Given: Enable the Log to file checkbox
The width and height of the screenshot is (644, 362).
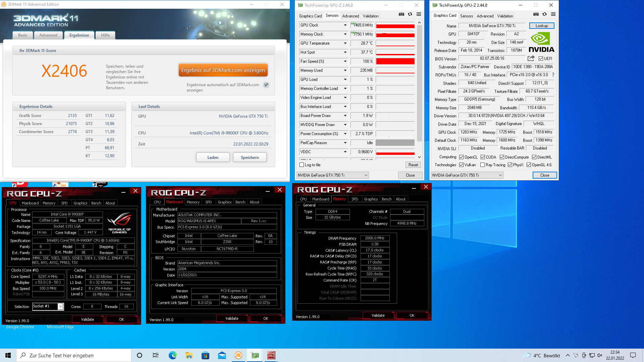Looking at the screenshot, I should click(x=302, y=165).
